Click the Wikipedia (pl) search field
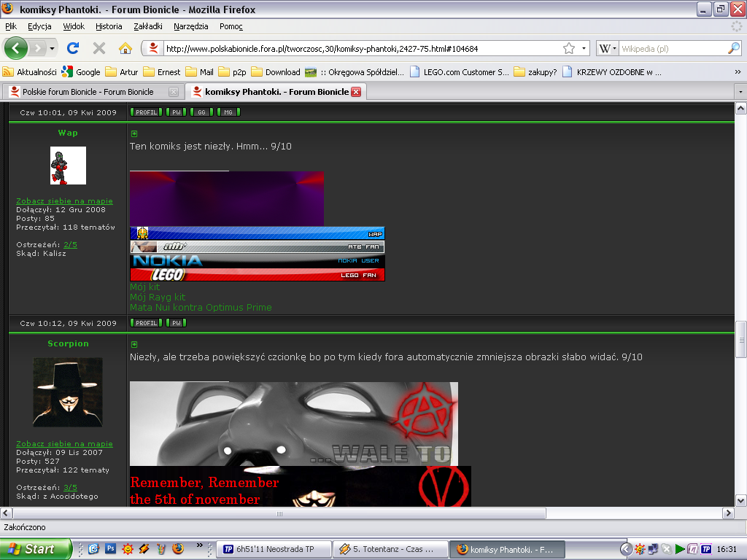The image size is (747, 560). pos(673,49)
